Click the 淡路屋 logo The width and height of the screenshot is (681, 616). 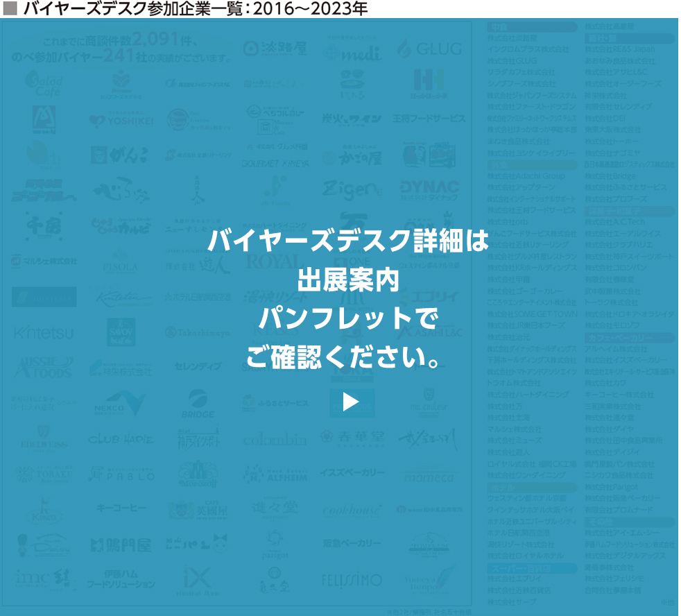coord(275,49)
